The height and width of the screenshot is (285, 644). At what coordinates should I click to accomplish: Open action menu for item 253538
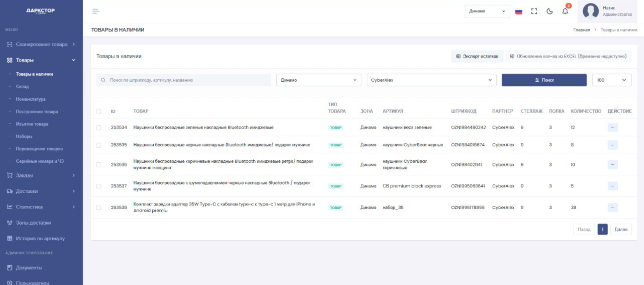(x=612, y=207)
